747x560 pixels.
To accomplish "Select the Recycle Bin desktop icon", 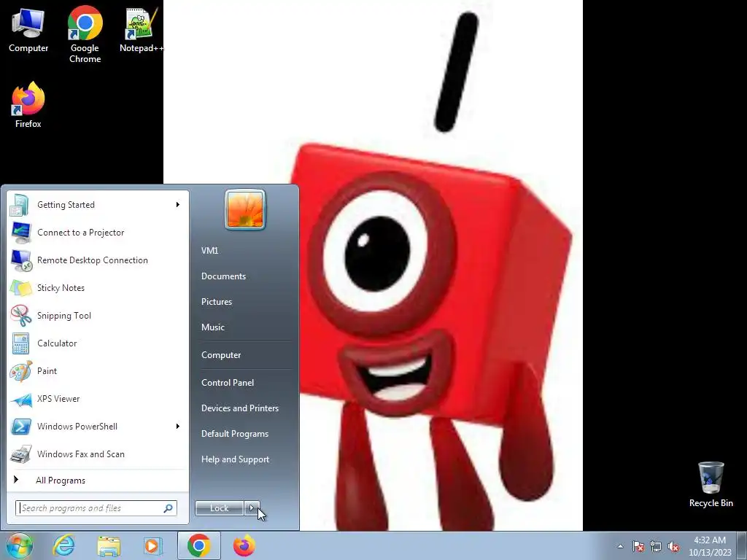I will [x=711, y=485].
